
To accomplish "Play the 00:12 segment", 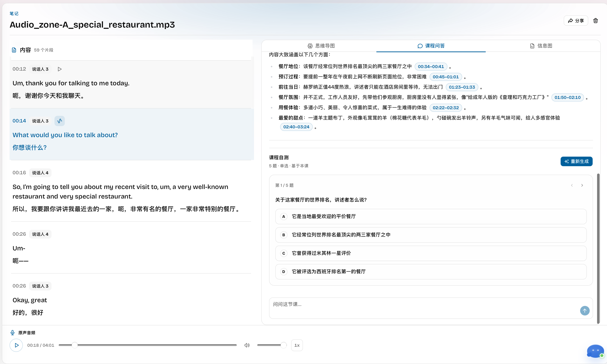I will pyautogui.click(x=60, y=69).
